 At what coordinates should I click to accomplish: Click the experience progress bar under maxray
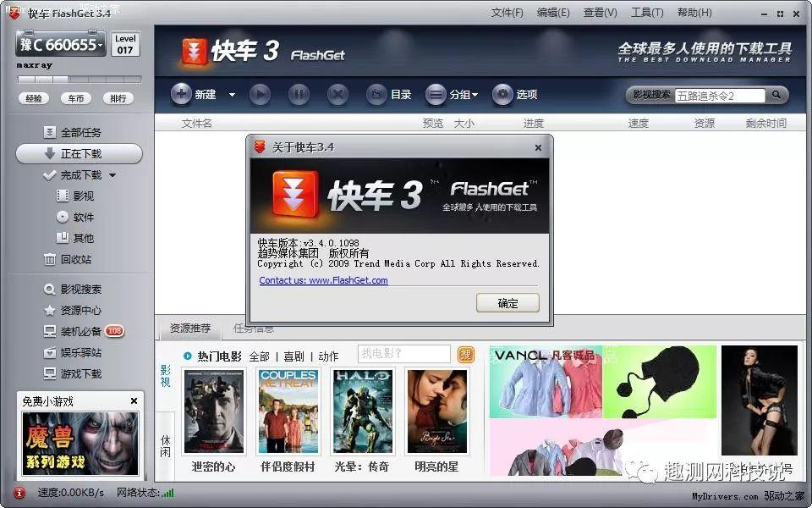(x=80, y=80)
